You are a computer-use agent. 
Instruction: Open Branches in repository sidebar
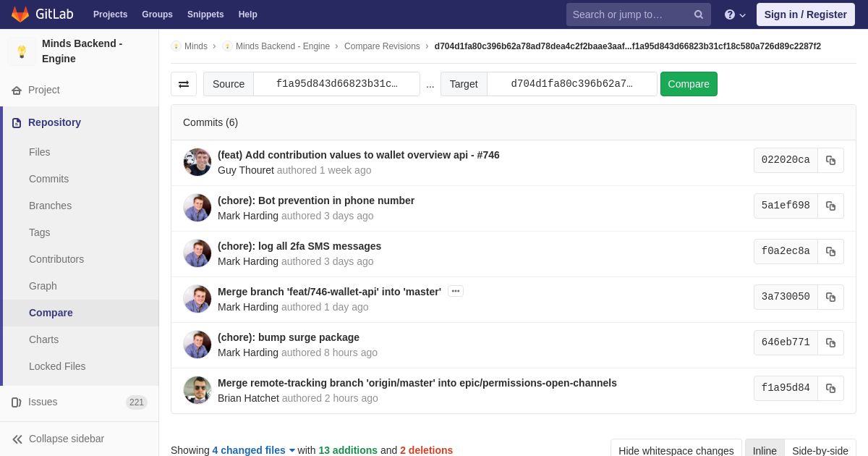[50, 206]
